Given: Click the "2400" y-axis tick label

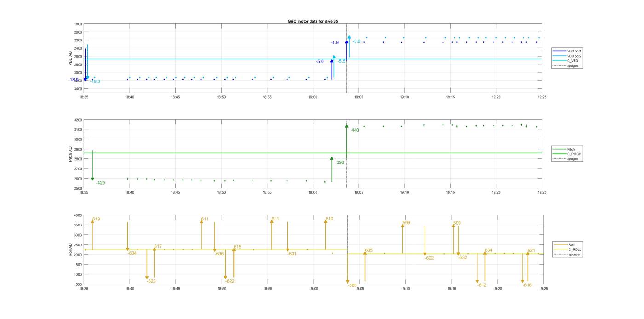Looking at the screenshot, I should click(x=78, y=48).
